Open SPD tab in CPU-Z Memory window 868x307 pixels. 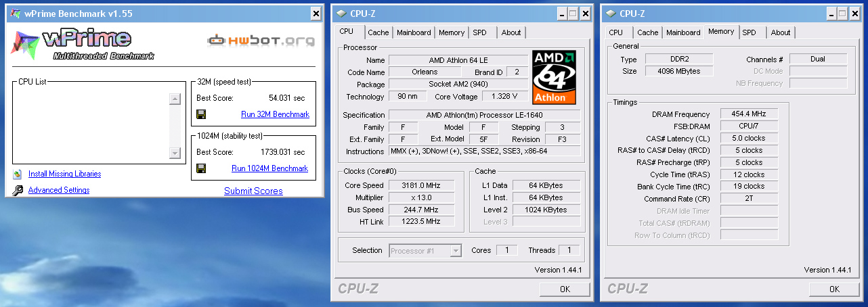point(749,32)
